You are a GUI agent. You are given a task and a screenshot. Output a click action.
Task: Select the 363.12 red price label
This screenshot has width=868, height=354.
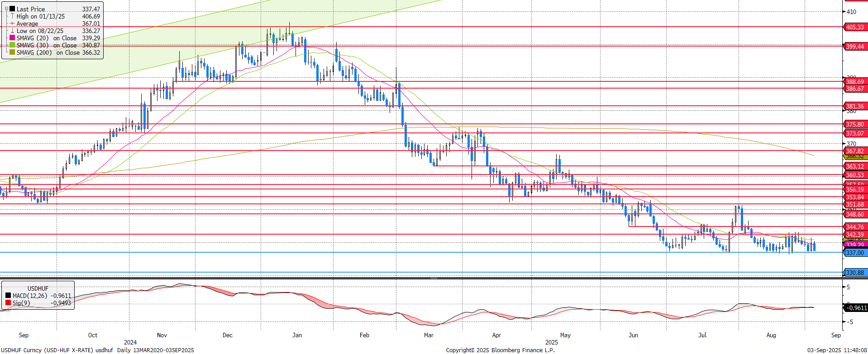(x=855, y=166)
